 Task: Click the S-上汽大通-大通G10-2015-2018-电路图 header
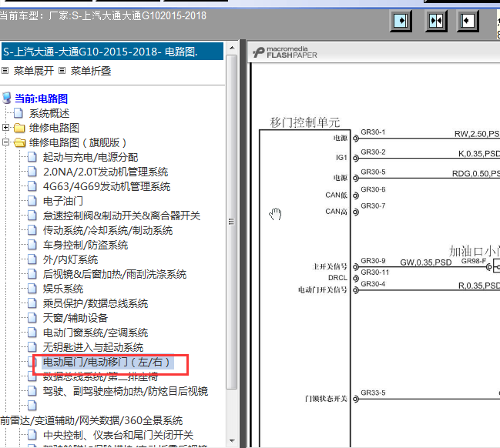click(112, 52)
